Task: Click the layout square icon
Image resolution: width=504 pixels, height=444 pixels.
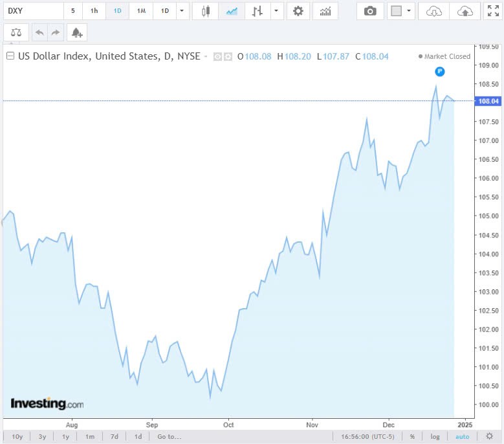Action: [x=397, y=11]
